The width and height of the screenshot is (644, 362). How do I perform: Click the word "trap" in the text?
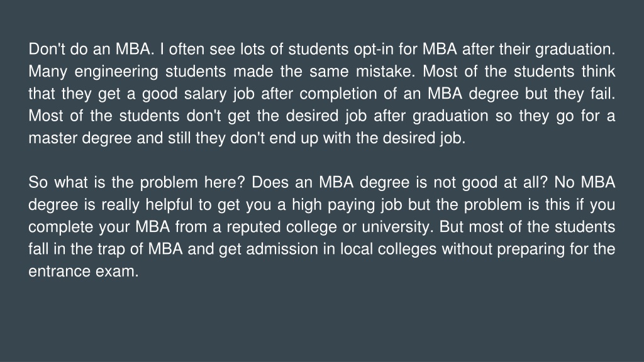(x=111, y=249)
